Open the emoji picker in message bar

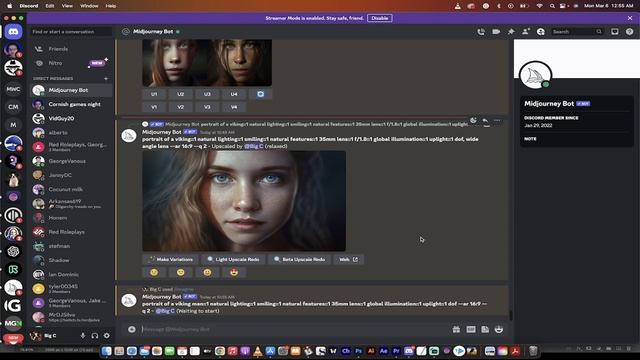(499, 329)
